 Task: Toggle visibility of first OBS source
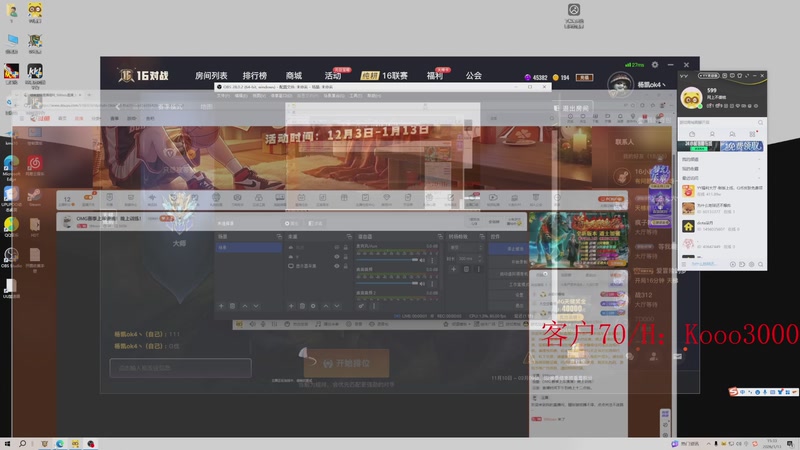click(337, 247)
